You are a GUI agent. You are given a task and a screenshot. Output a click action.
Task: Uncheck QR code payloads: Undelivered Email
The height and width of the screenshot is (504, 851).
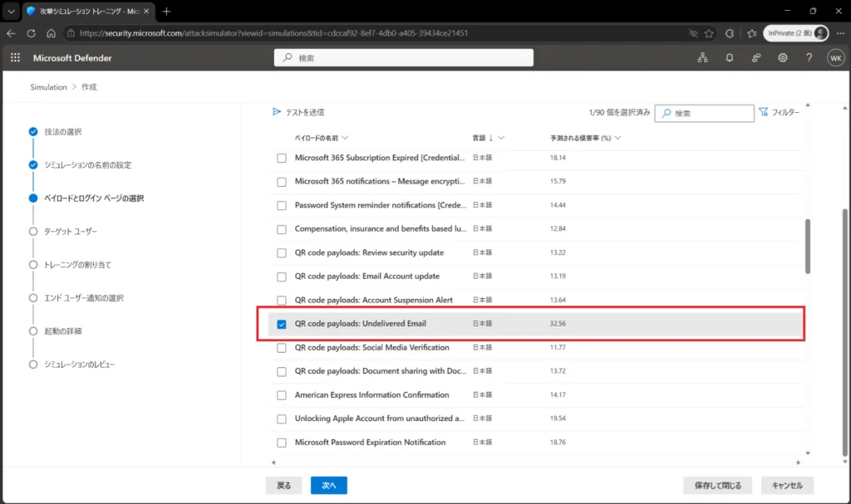coord(282,325)
